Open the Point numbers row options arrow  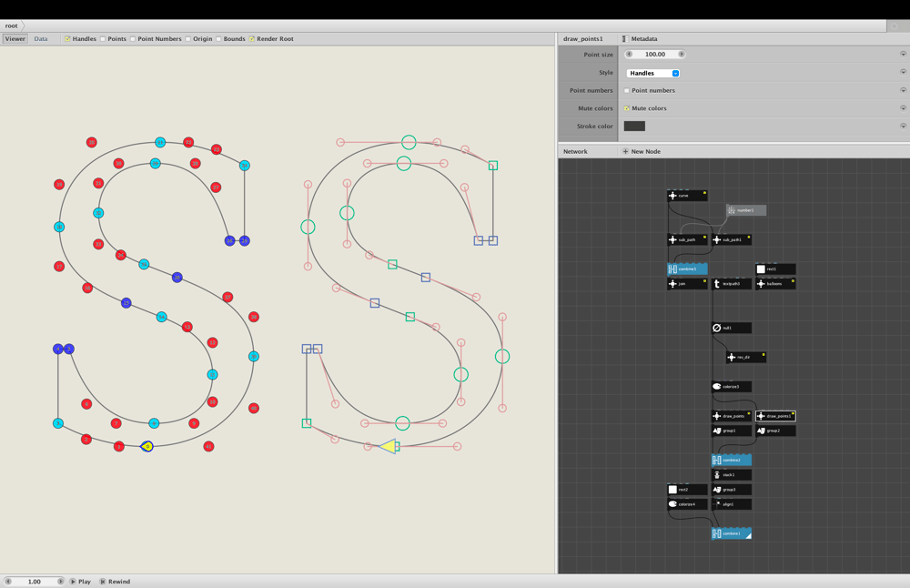[x=903, y=90]
